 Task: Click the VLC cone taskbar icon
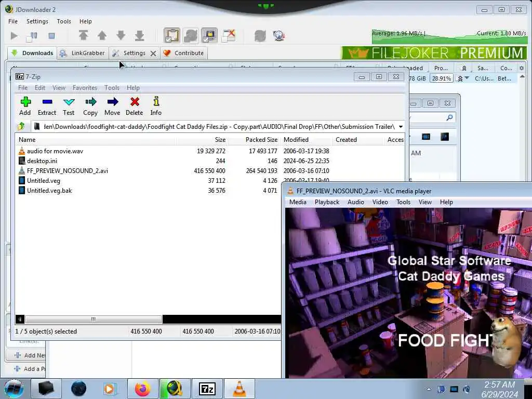[239, 389]
